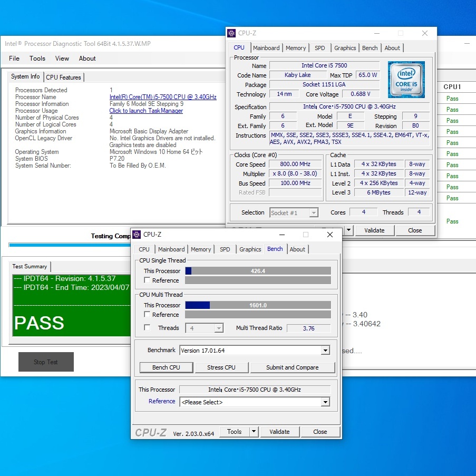Switch to Memory tab in the Bench window
This screenshot has height=476, width=476.
pos(201,249)
